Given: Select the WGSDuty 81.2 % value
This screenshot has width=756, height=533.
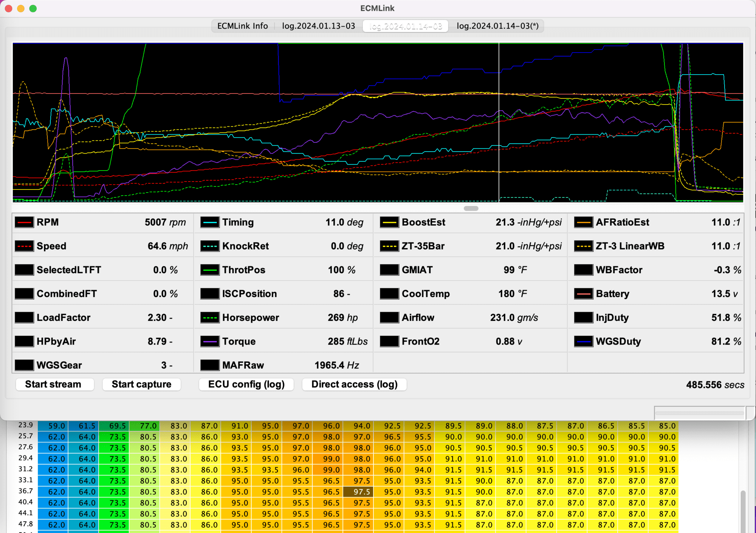Looking at the screenshot, I should [x=726, y=342].
